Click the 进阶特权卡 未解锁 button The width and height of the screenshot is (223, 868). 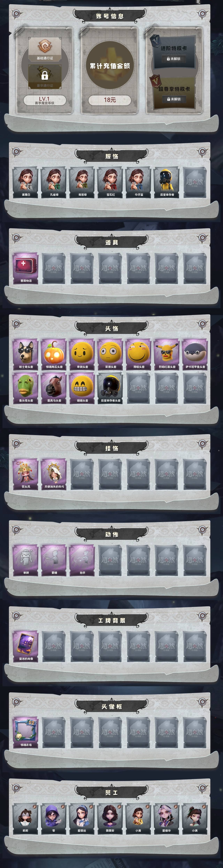(174, 59)
